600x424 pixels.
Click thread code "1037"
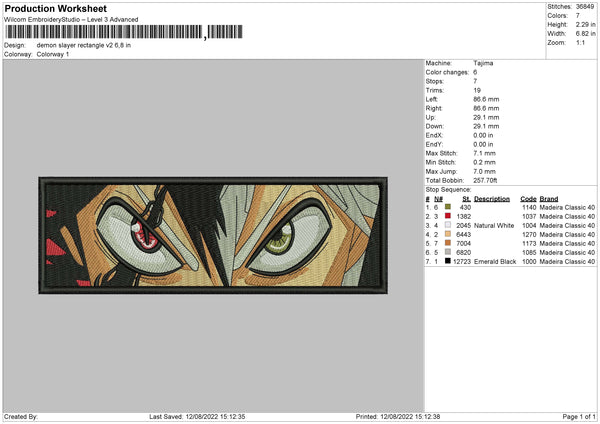click(x=529, y=217)
